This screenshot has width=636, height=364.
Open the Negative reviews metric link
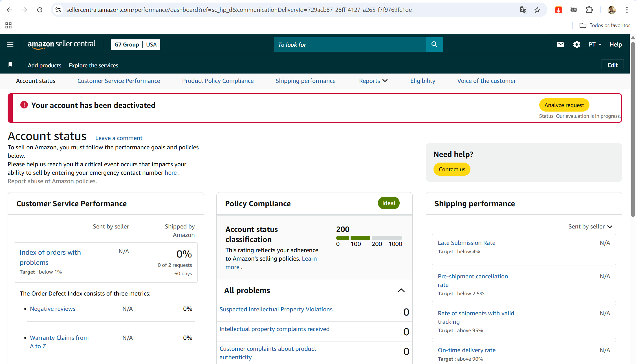(52, 309)
